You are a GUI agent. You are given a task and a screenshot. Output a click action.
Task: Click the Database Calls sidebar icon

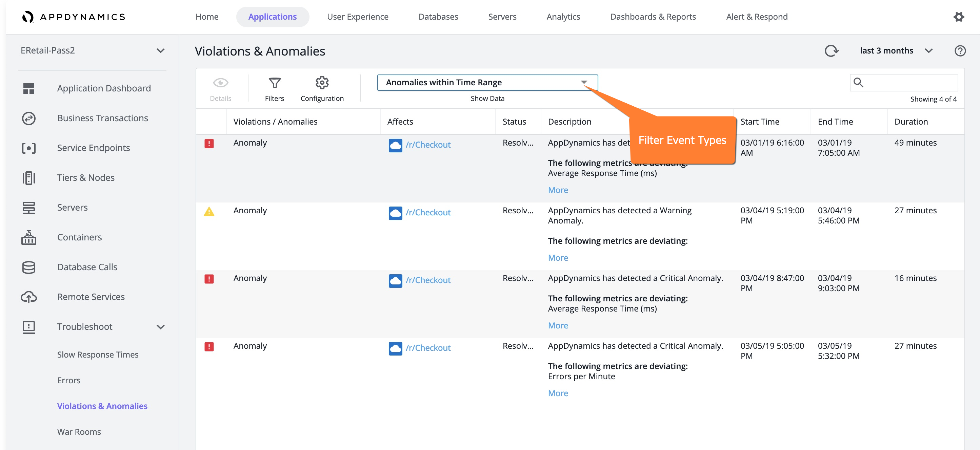click(28, 267)
